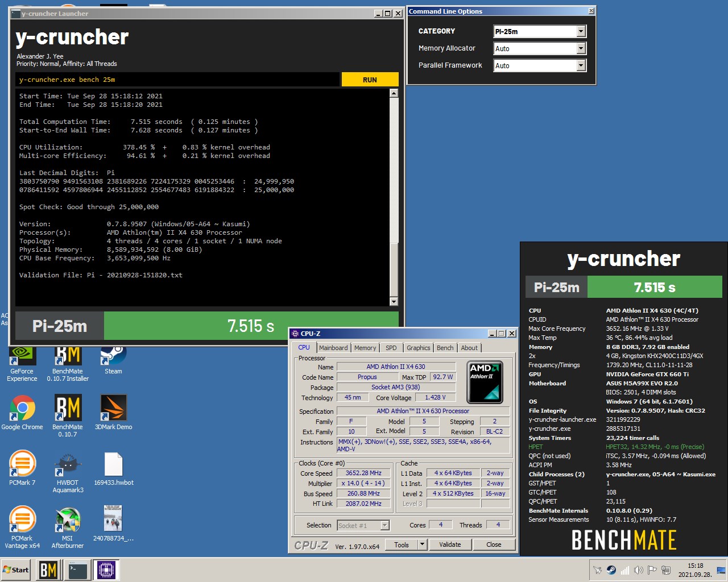Click the output scrollbar down arrow

(394, 301)
